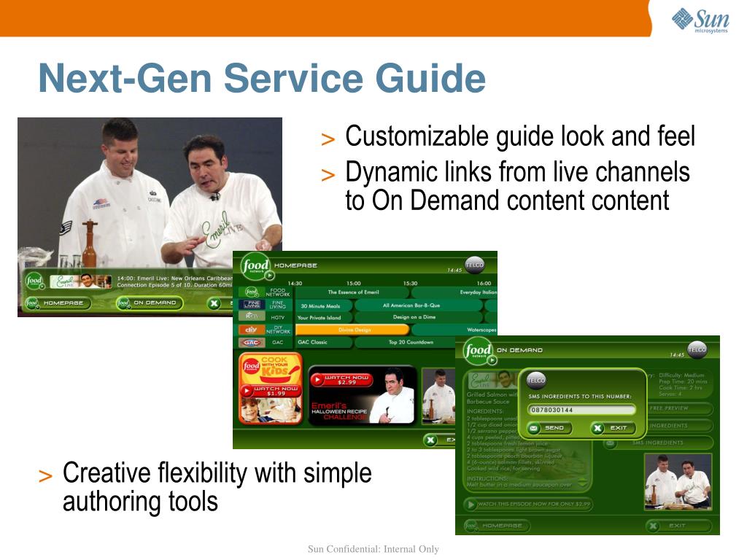Image resolution: width=747 pixels, height=560 pixels.
Task: Select program Everyday Italian
Action: click(455, 292)
